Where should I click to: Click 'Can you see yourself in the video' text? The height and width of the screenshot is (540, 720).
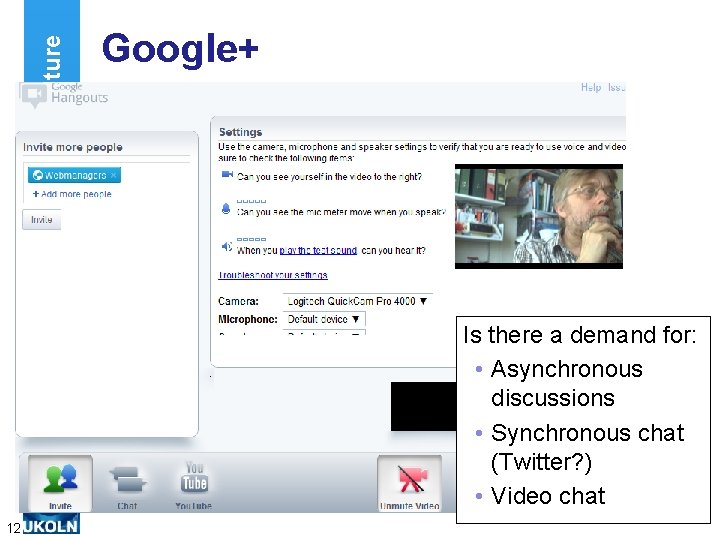(x=329, y=177)
